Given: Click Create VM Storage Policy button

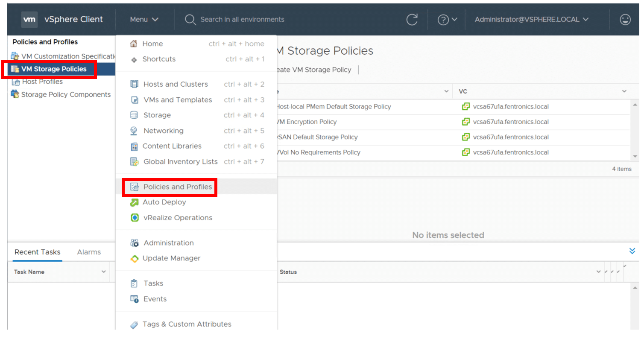Looking at the screenshot, I should click(314, 70).
